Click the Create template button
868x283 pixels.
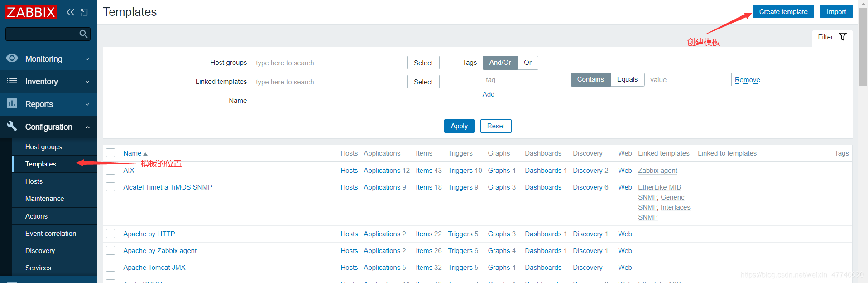coord(783,11)
